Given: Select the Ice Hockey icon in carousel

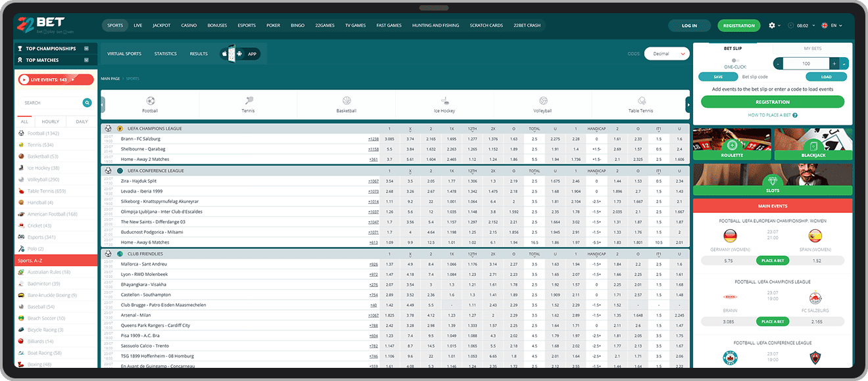Looking at the screenshot, I should coord(445,101).
